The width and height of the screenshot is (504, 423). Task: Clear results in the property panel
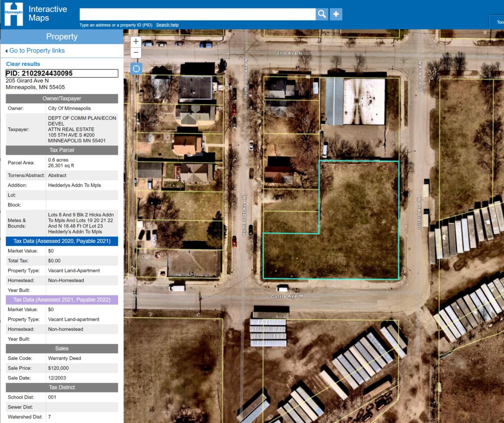click(x=23, y=64)
